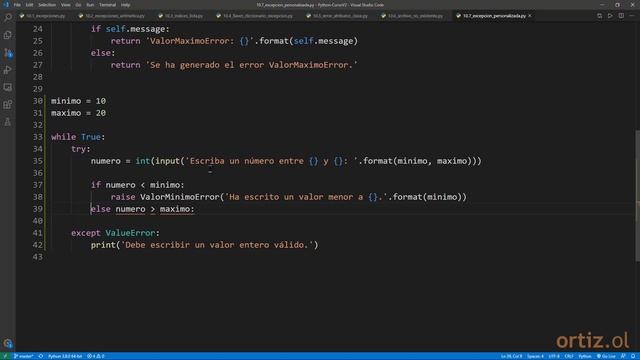Open Manage settings gear at bottom
The height and width of the screenshot is (360, 640).
(8, 343)
